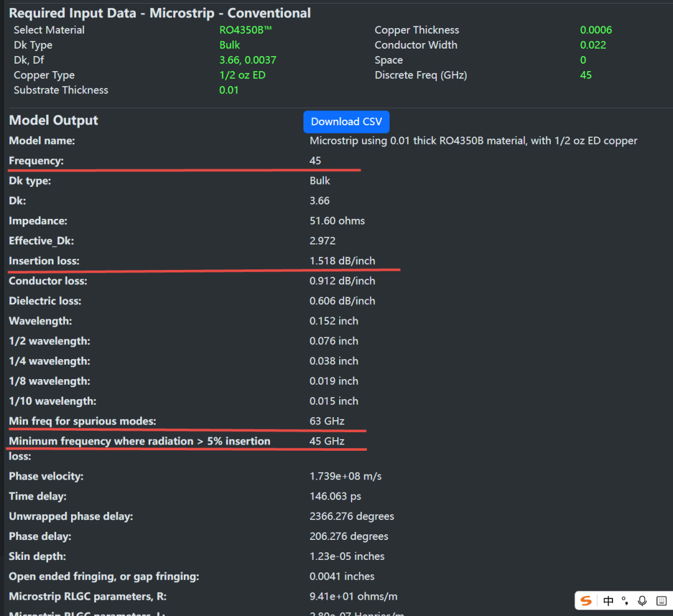Open the soft keyboard icon in IME bar
Viewport: 673px width, 616px height.
661,600
